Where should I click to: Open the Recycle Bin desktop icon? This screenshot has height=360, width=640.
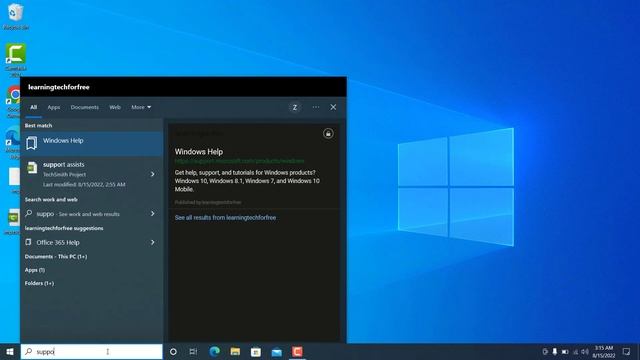pyautogui.click(x=16, y=16)
